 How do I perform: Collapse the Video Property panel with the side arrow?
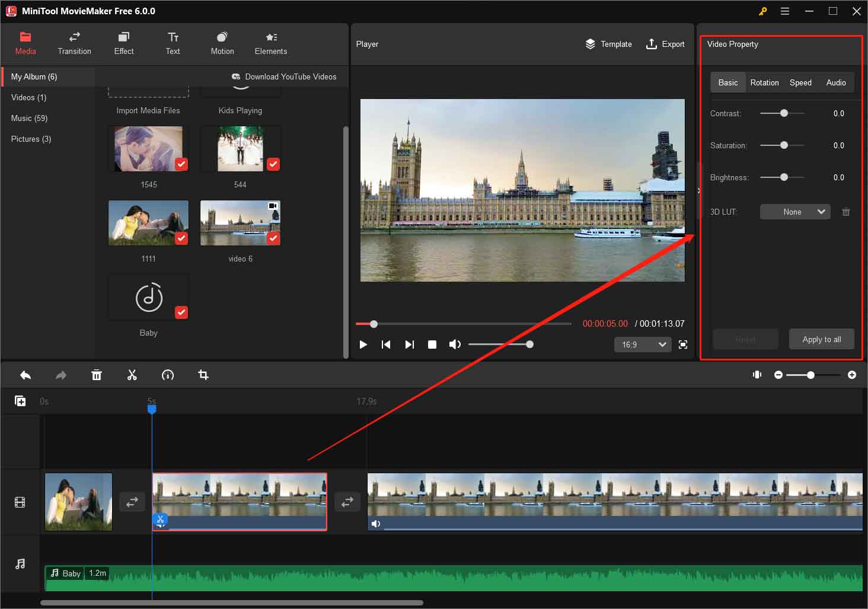699,190
